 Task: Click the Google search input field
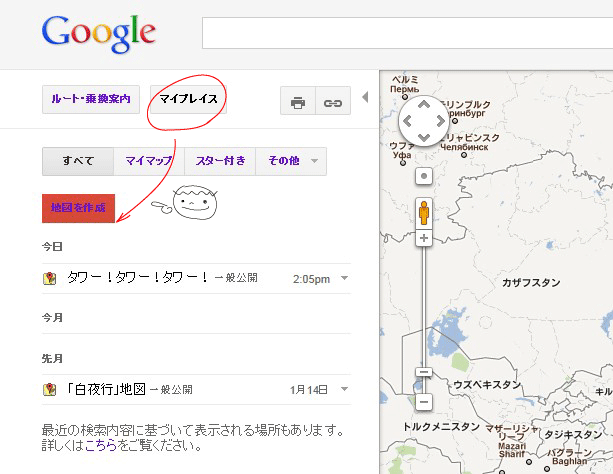click(x=407, y=33)
